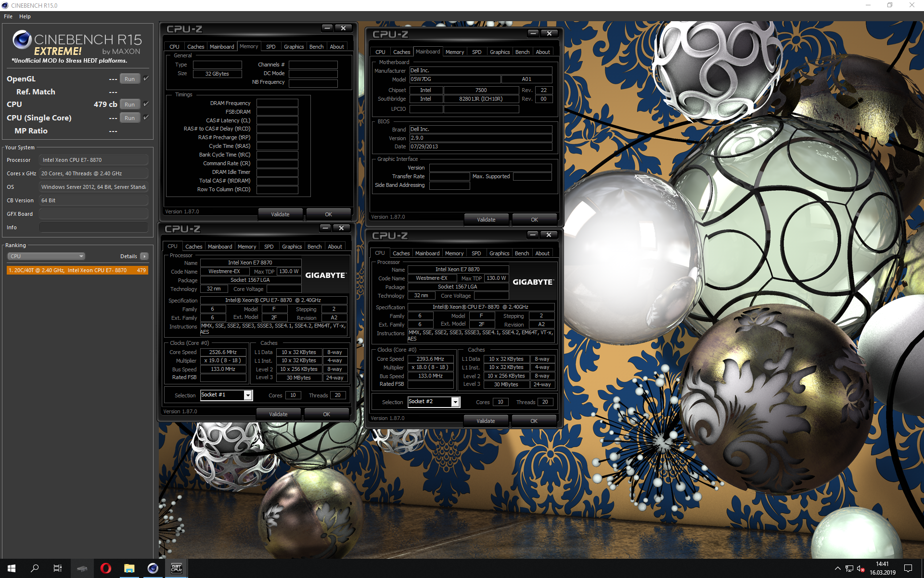The height and width of the screenshot is (578, 924).
Task: Minimize the Mainboard CPU-Z window
Action: coord(533,33)
